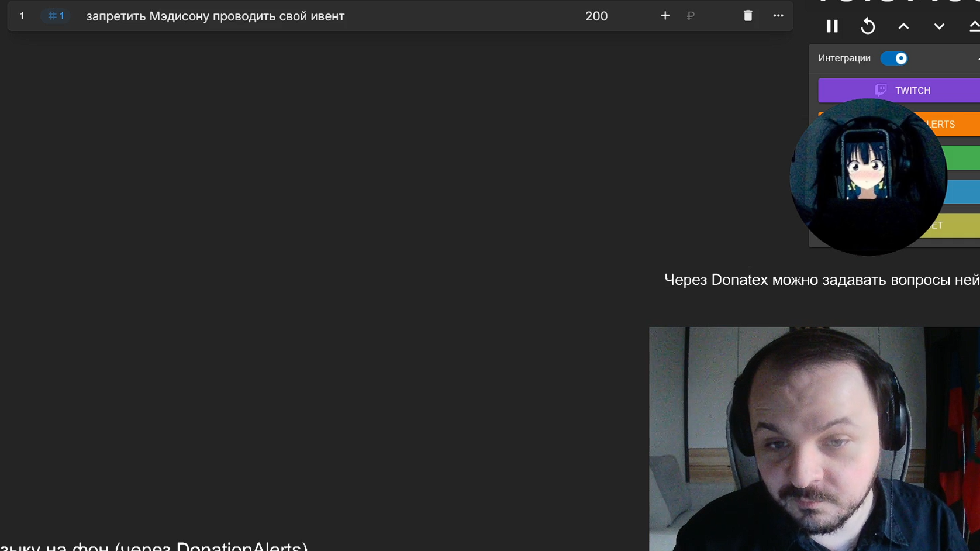Click the round anime avatar overlay

[x=868, y=177]
